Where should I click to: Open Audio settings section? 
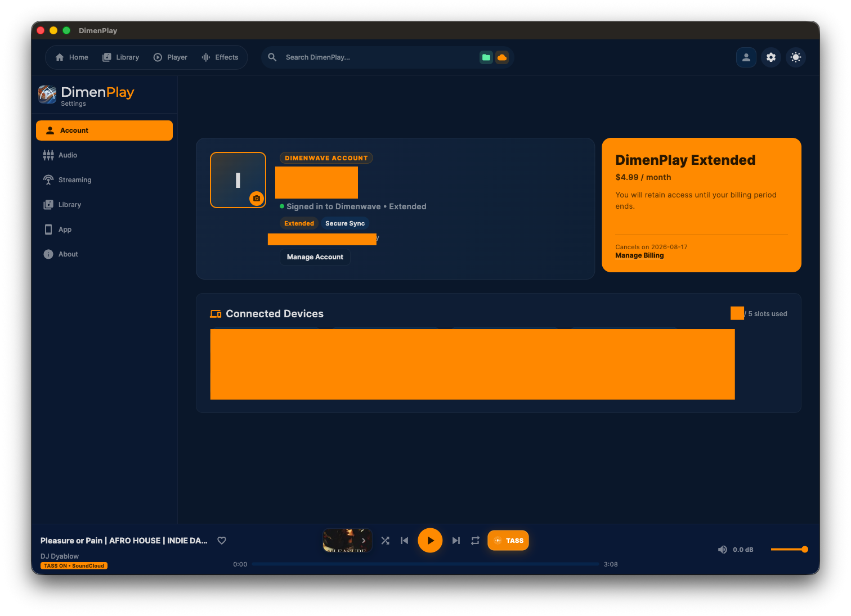(104, 155)
